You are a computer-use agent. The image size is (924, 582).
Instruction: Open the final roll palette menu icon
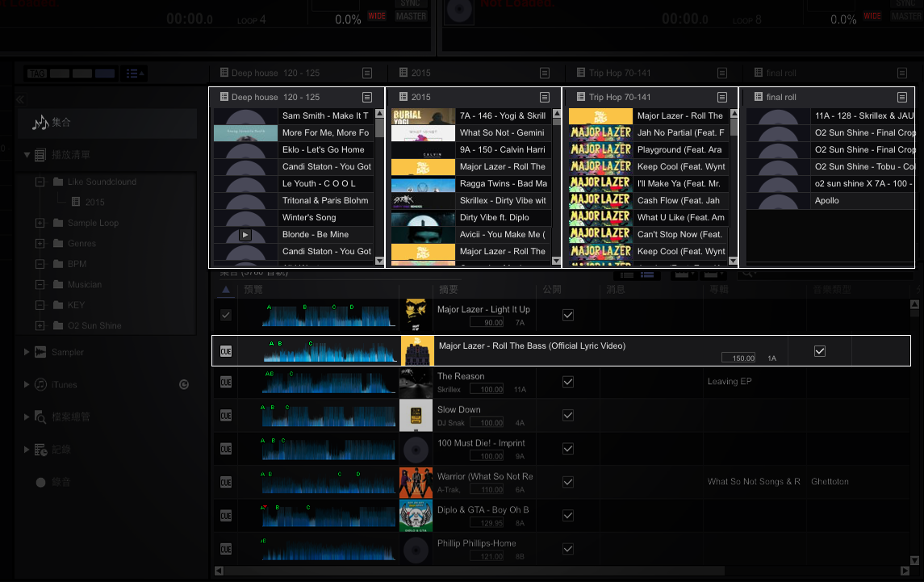click(902, 98)
